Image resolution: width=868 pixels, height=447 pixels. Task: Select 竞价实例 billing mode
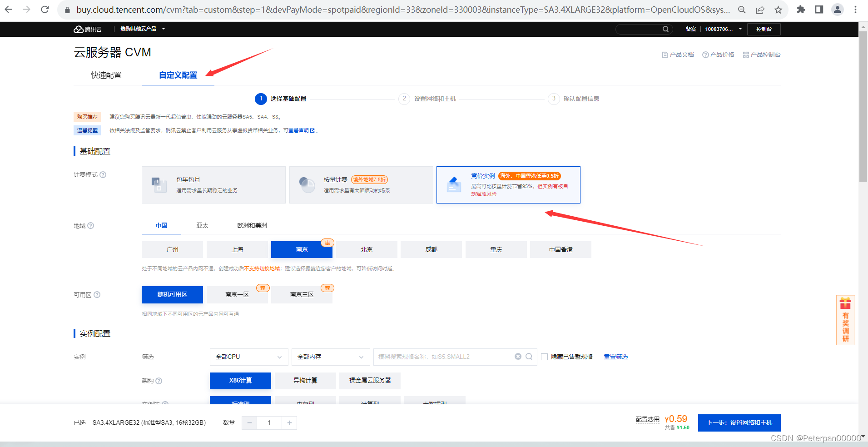(x=508, y=185)
